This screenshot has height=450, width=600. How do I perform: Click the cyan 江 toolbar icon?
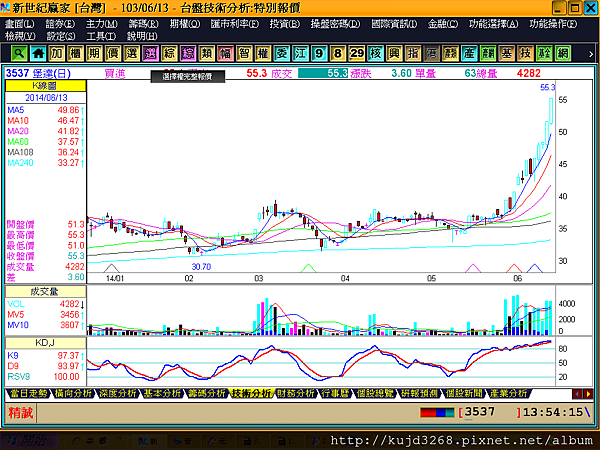point(300,53)
